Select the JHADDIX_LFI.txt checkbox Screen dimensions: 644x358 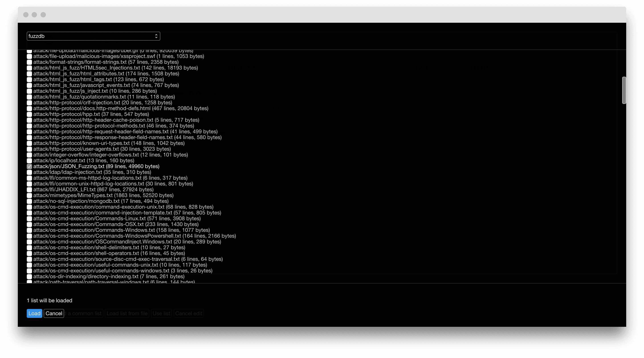[x=29, y=190]
